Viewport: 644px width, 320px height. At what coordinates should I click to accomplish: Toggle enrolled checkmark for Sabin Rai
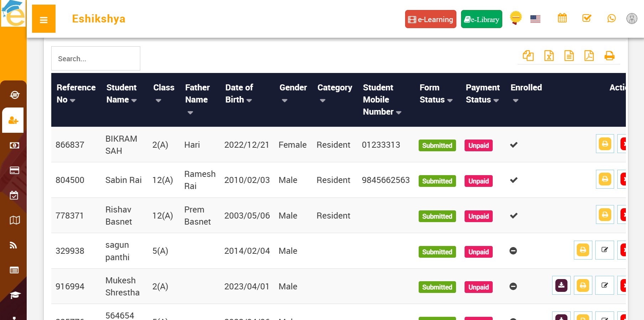coord(513,180)
